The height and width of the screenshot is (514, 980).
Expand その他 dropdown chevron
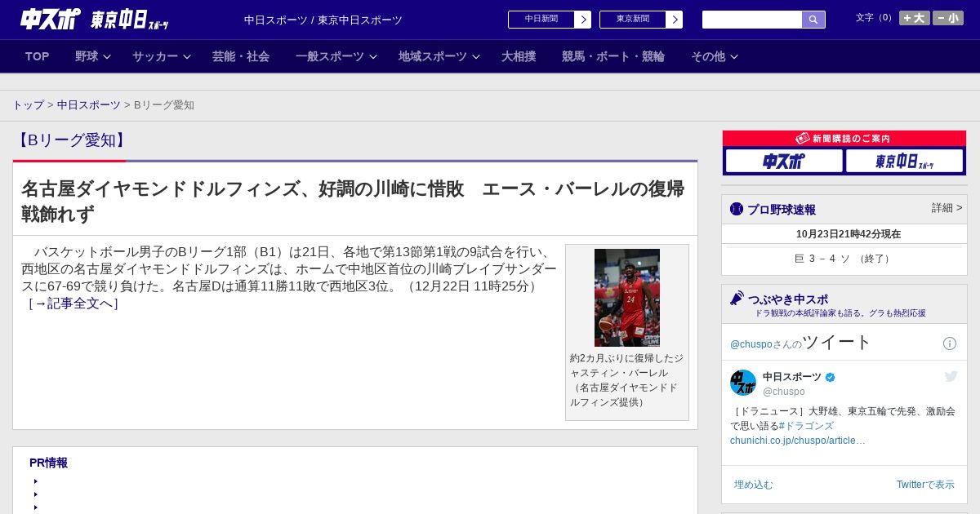click(733, 56)
